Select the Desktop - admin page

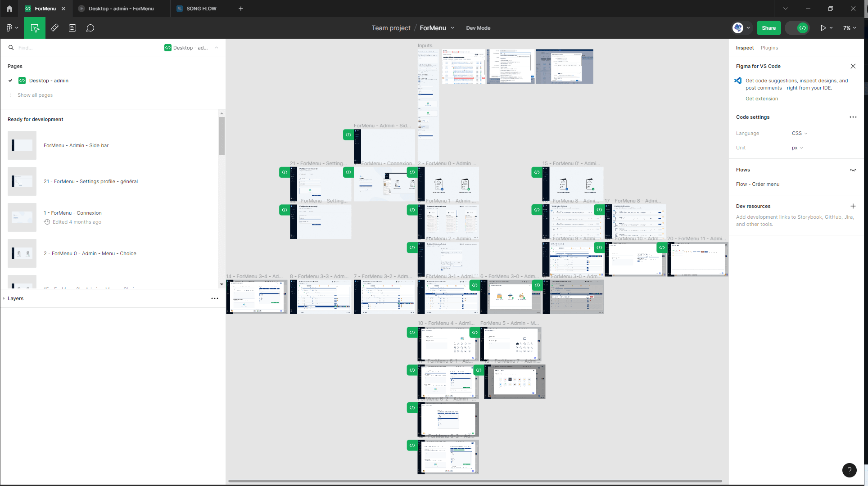[49, 81]
